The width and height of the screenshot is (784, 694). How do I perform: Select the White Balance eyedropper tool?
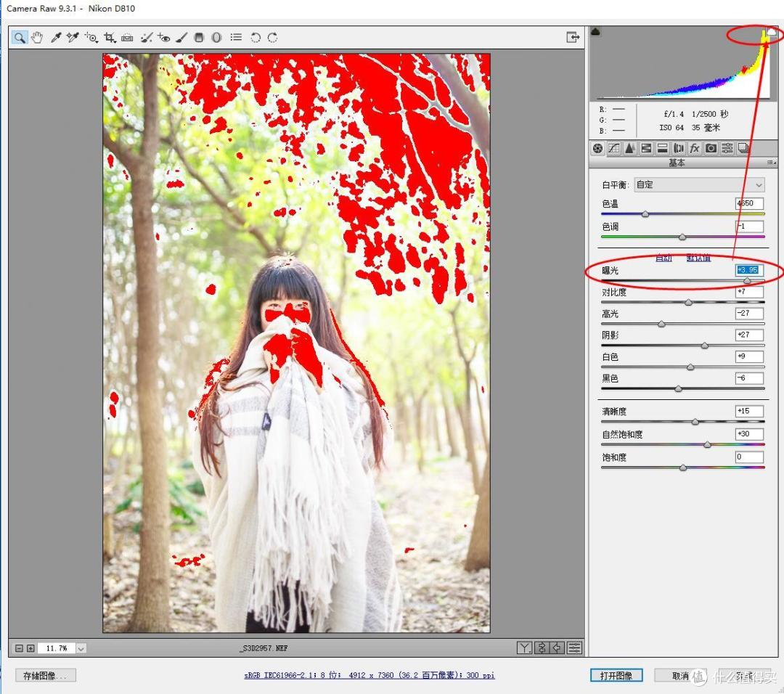click(55, 38)
